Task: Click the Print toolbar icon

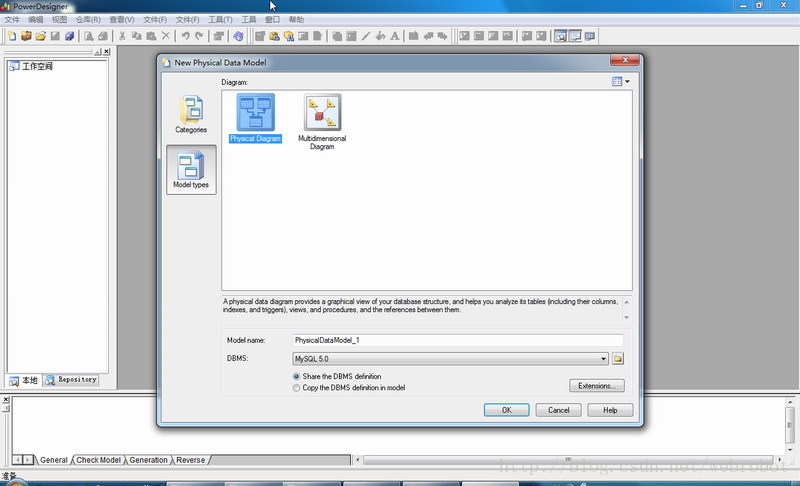Action: click(x=103, y=36)
